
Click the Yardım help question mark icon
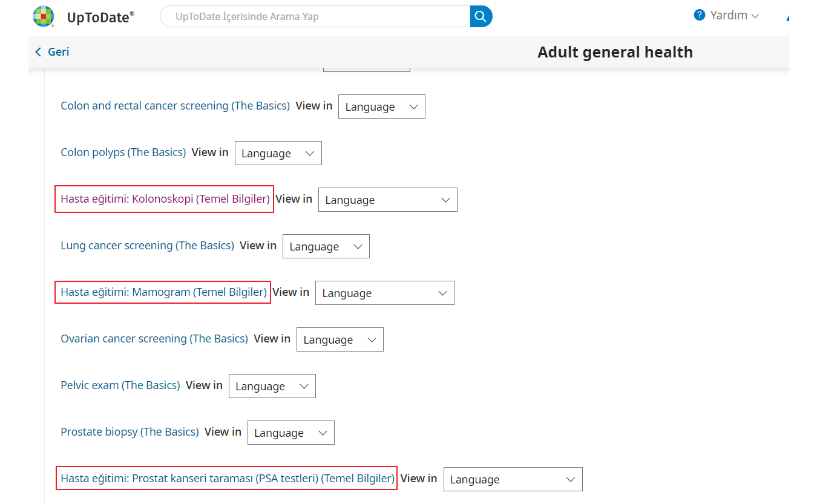pos(700,15)
